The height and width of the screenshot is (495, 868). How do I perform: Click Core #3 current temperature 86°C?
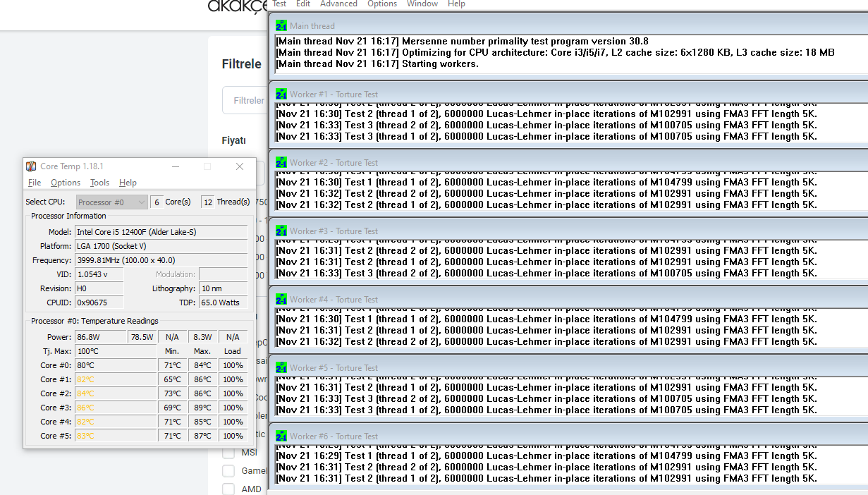click(x=116, y=408)
